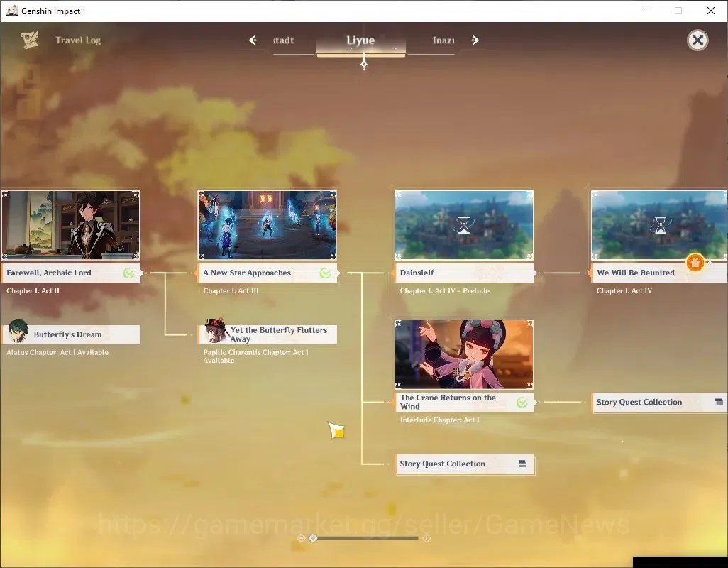
Task: Select The Crane Returns on the Wind label
Action: coord(464,402)
